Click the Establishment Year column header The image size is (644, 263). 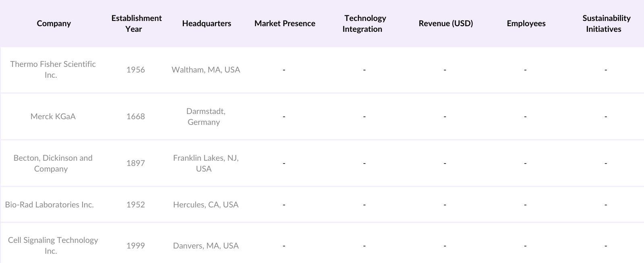(136, 23)
